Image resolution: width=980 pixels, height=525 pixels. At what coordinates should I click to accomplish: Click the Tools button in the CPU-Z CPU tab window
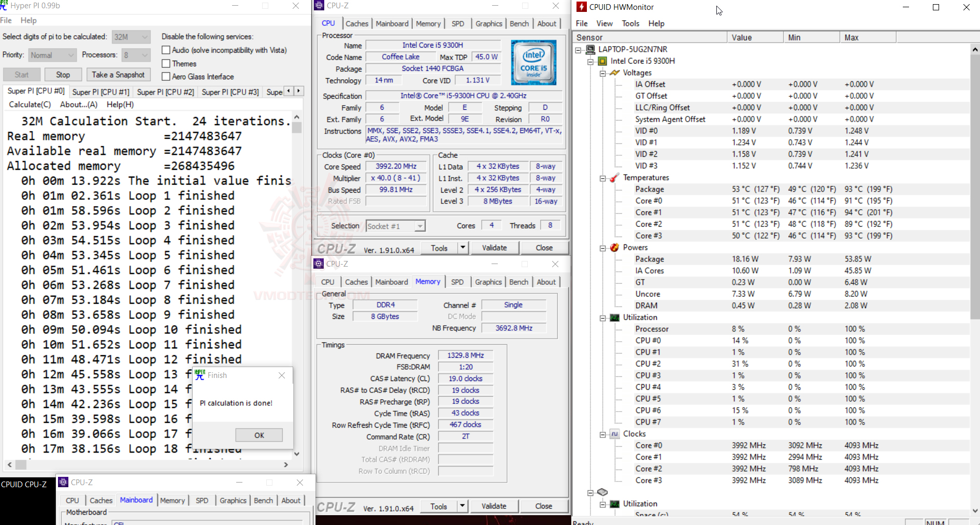coord(439,247)
